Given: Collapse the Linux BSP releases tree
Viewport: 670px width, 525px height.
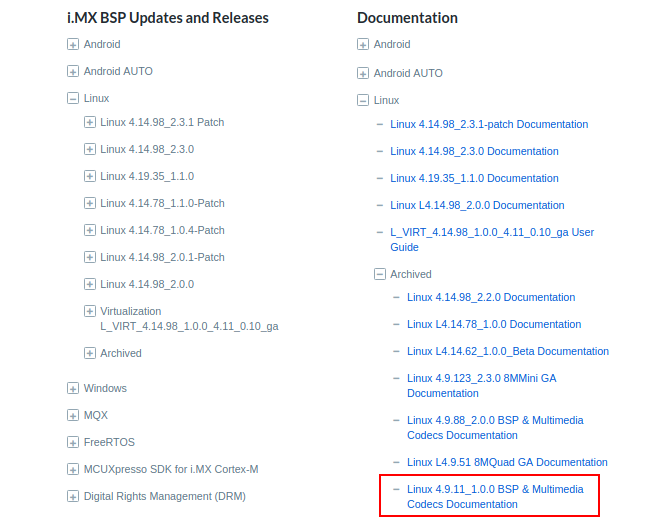Looking at the screenshot, I should pos(72,98).
